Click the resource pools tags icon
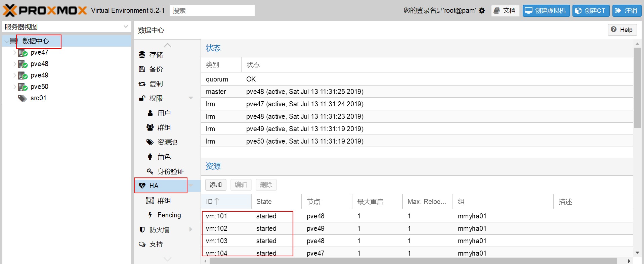Image resolution: width=644 pixels, height=264 pixels. 150,142
